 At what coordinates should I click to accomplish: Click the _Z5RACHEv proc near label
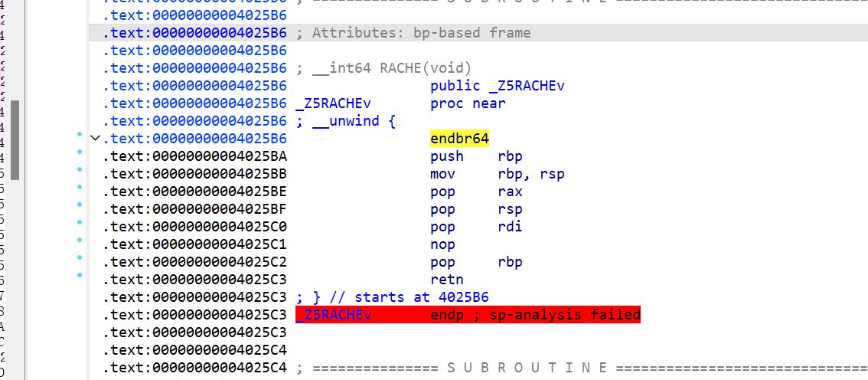tap(333, 103)
